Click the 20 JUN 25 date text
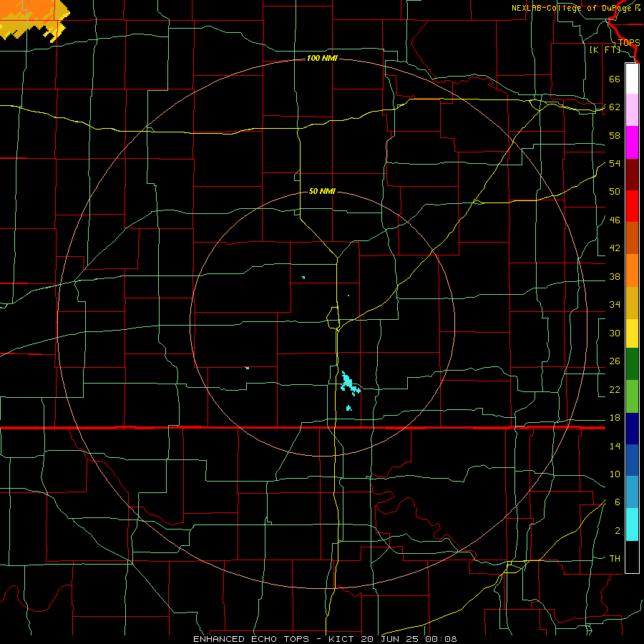Screen dimensions: 644x644 click(391, 639)
